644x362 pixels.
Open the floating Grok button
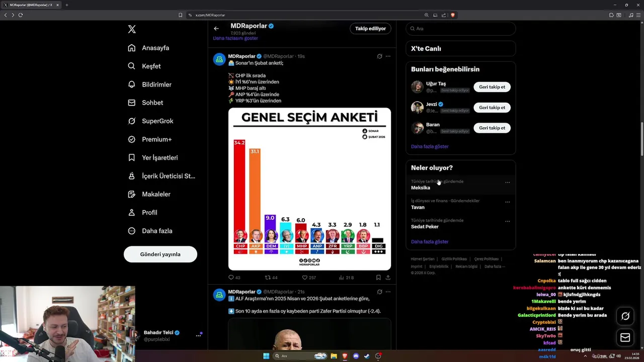pos(625,316)
